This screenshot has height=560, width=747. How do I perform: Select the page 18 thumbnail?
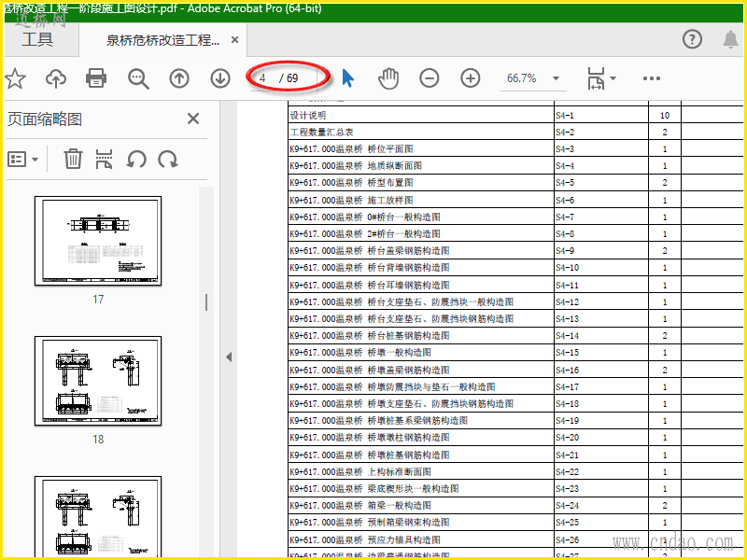(x=98, y=381)
